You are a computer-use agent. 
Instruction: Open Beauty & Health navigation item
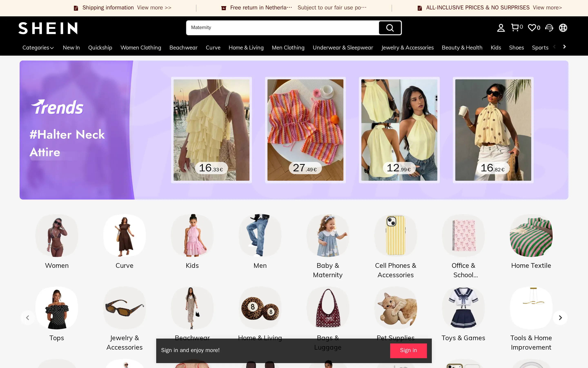coord(462,48)
